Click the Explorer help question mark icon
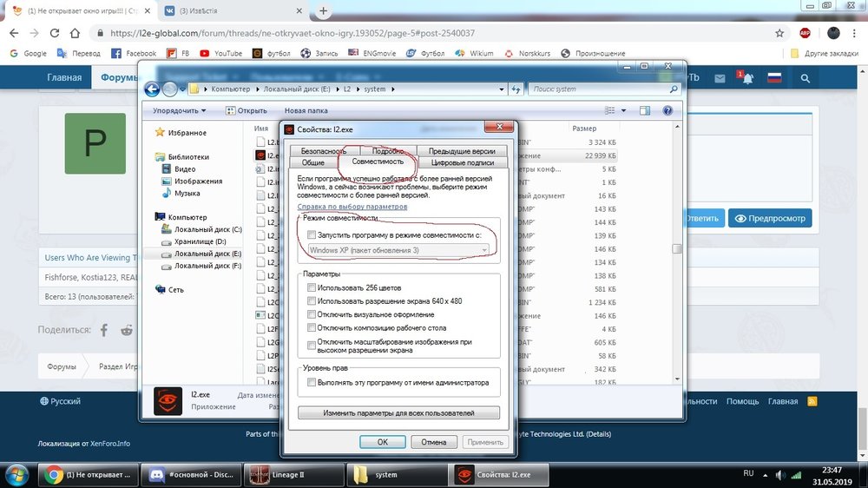 point(667,110)
